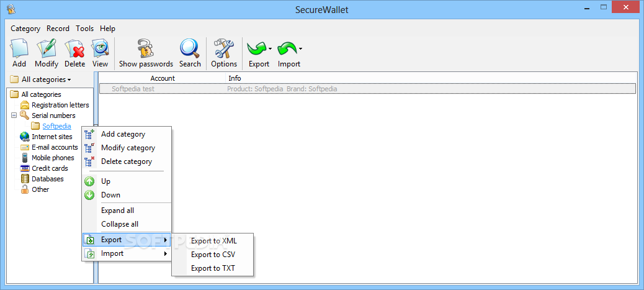Choose Modify category from context menu
The width and height of the screenshot is (644, 290).
(x=127, y=148)
